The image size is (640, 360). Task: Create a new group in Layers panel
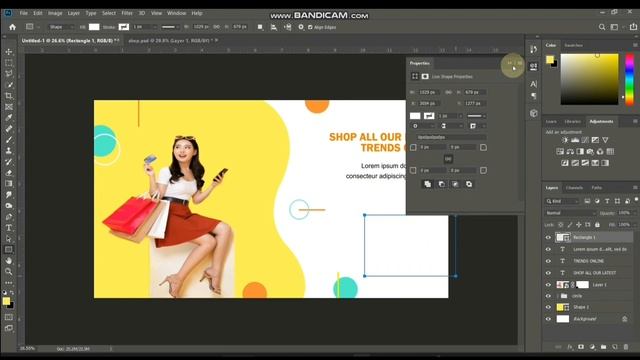[603, 347]
